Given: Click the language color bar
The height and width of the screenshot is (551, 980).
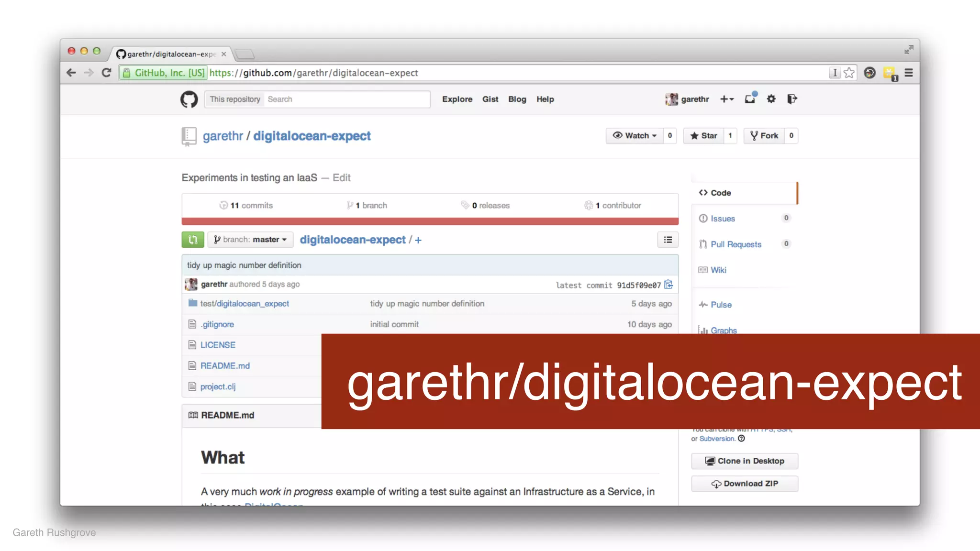Looking at the screenshot, I should tap(430, 221).
